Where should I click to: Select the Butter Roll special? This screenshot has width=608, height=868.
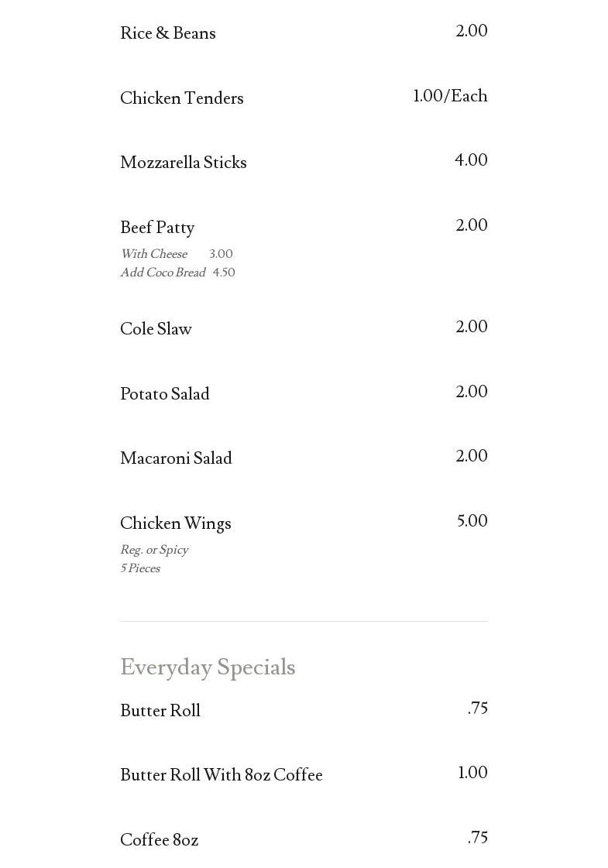click(160, 711)
